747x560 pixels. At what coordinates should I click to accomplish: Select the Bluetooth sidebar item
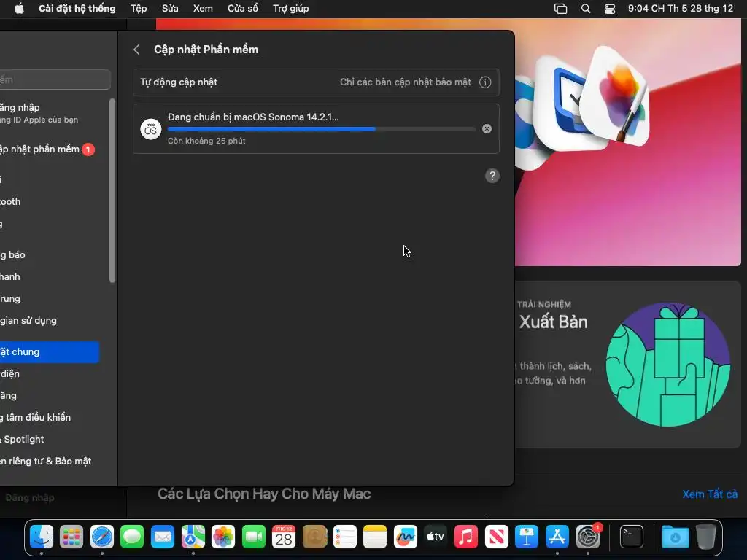click(50, 202)
